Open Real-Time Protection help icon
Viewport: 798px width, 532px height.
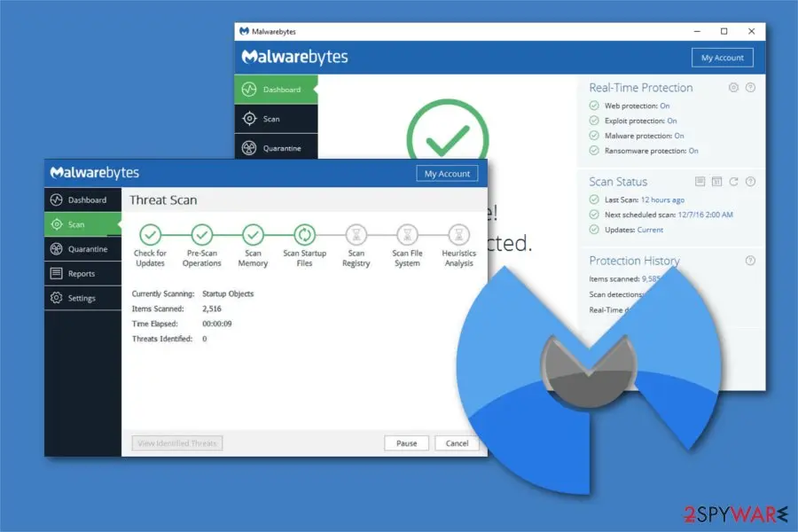pyautogui.click(x=750, y=88)
